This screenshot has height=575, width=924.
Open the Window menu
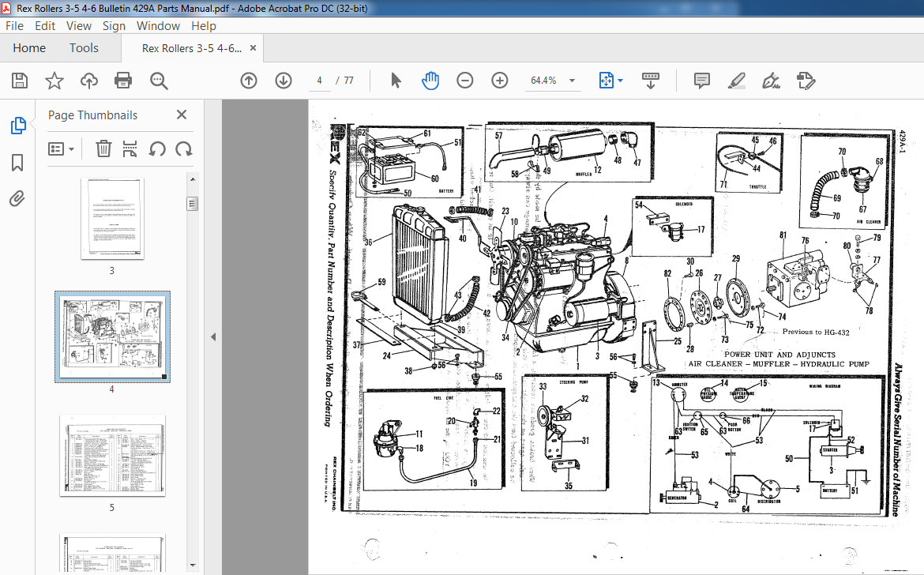pyautogui.click(x=158, y=26)
